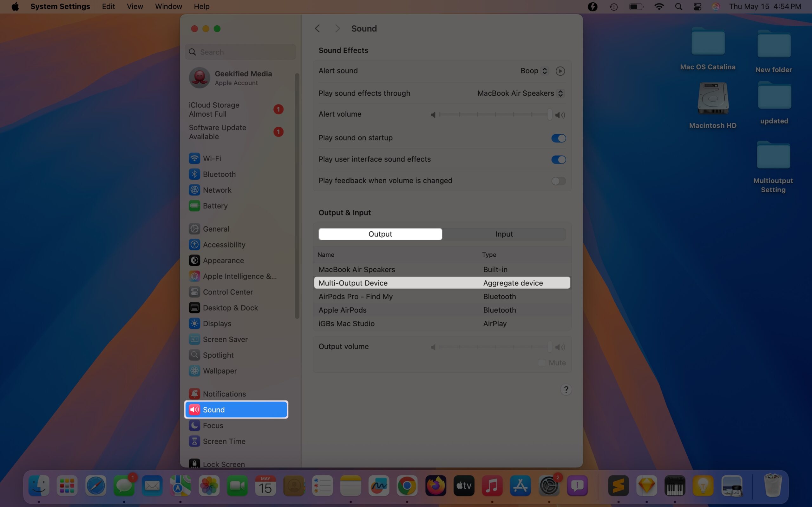This screenshot has height=507, width=812.
Task: Click the help question mark button
Action: click(x=566, y=389)
